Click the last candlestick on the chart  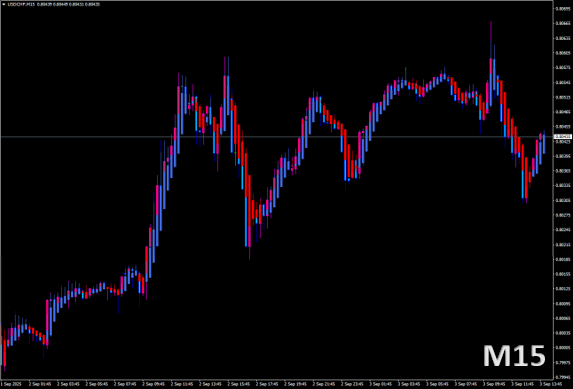point(544,143)
